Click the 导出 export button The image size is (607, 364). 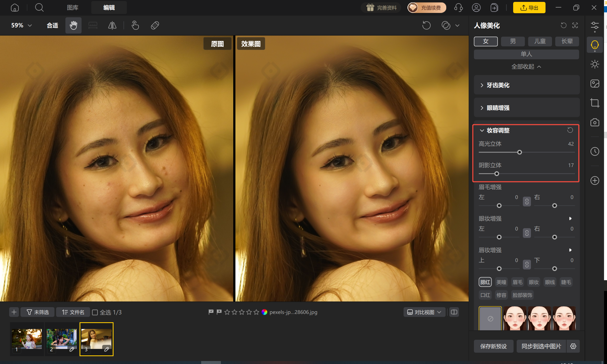[529, 8]
